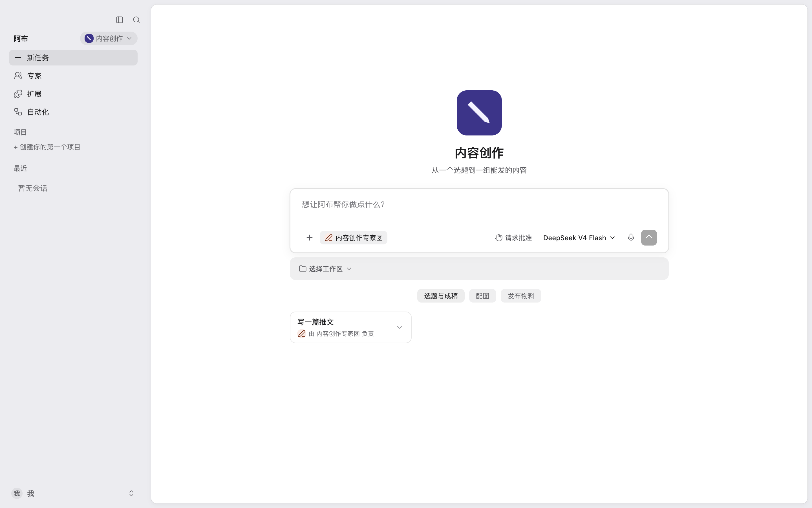Click the people icon beside 专家
This screenshot has width=812, height=508.
tap(18, 76)
